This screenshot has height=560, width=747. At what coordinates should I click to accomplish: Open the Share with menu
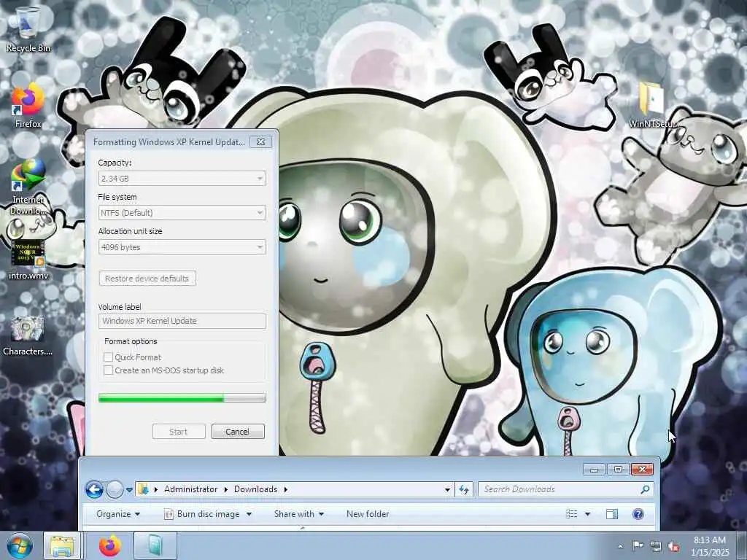[298, 514]
